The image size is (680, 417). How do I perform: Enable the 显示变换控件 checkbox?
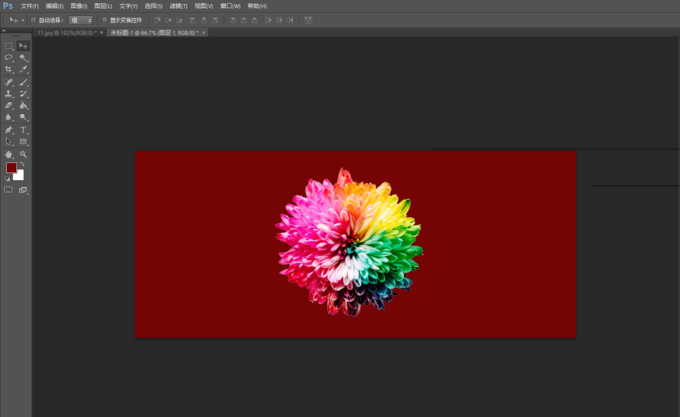pos(105,20)
